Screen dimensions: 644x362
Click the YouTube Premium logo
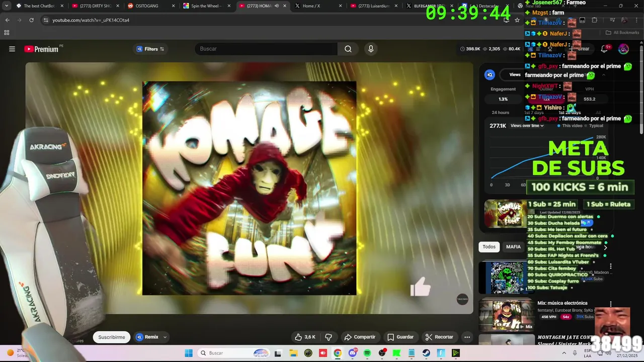pos(42,49)
